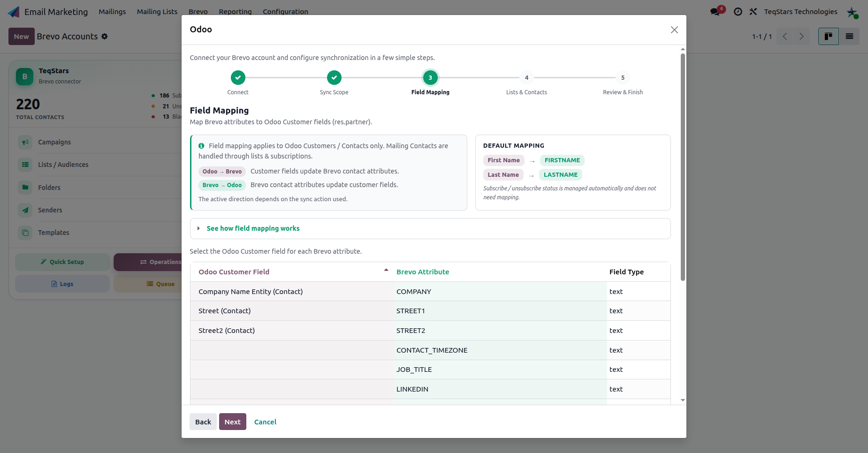868x453 pixels.
Task: Open the Email Marketing app logo icon
Action: pyautogui.click(x=14, y=12)
